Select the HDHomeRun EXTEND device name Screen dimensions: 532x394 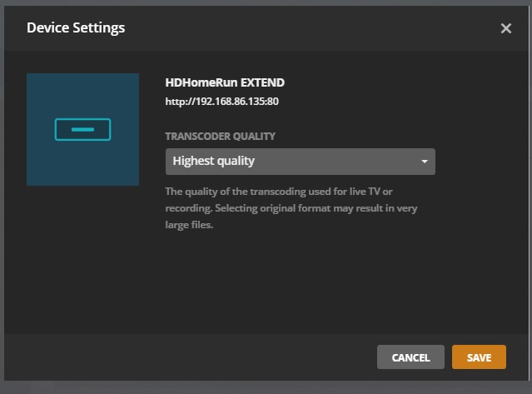(x=225, y=82)
